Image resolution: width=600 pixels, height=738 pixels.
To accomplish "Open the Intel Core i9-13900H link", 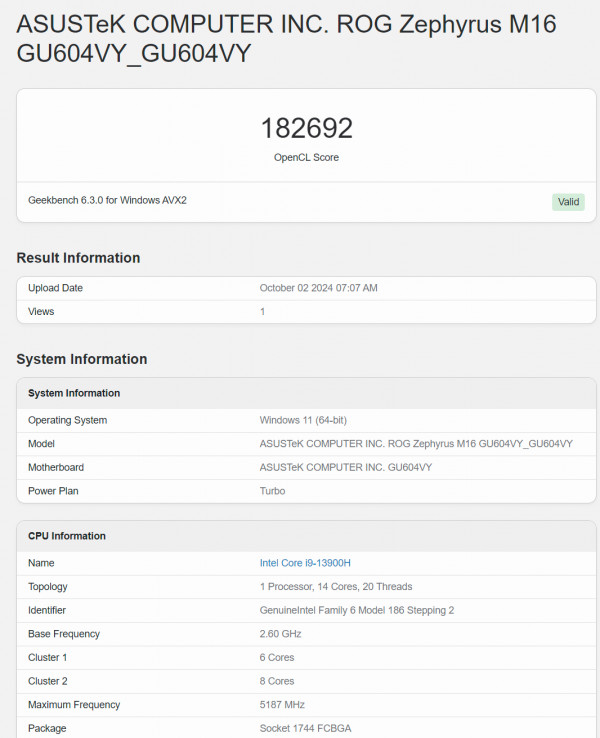I will pyautogui.click(x=305, y=563).
